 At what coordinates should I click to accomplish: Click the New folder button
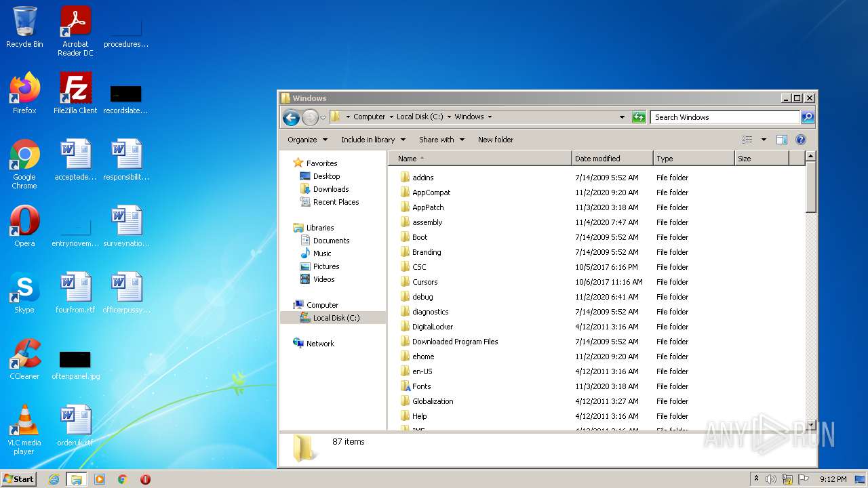pyautogui.click(x=495, y=140)
